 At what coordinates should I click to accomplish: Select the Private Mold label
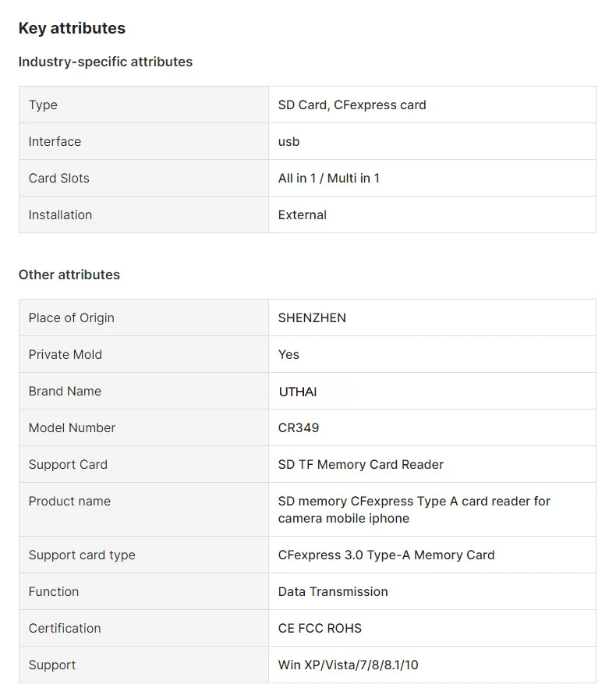[65, 354]
